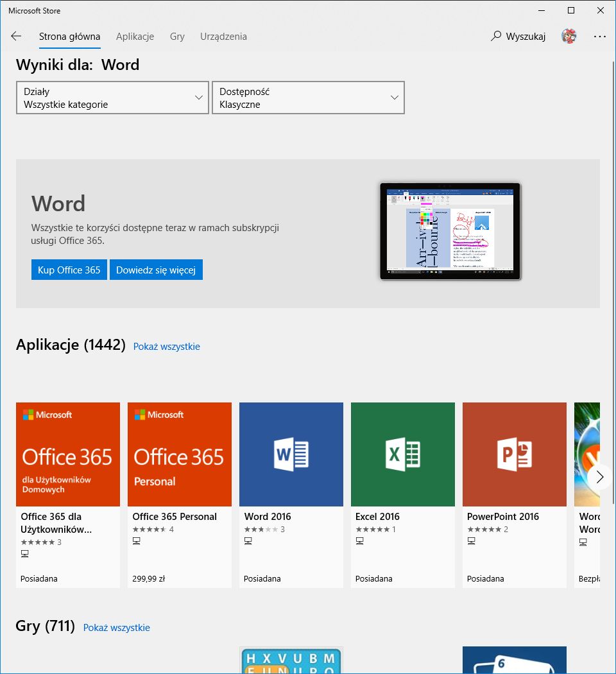Click the PC device icon under PowerPoint 2016
This screenshot has height=674, width=616.
pyautogui.click(x=471, y=540)
